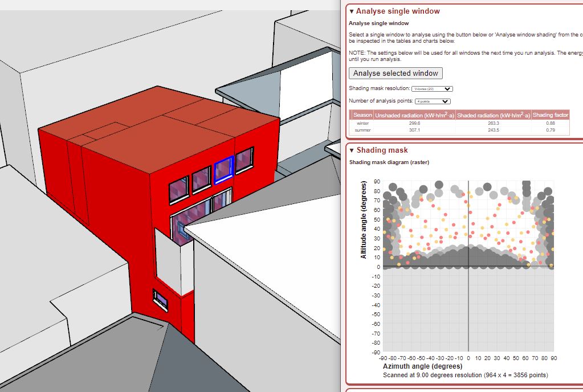This screenshot has height=392, width=583.
Task: Select the rightmost upper-floor window on red building
Action: tap(244, 160)
